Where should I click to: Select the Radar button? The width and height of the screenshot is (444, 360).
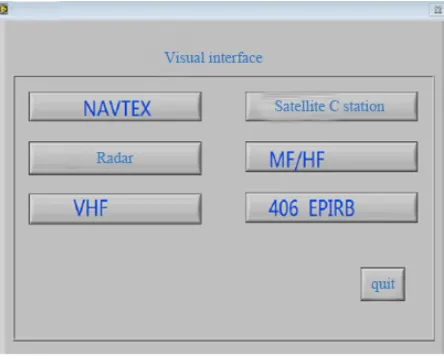click(115, 158)
